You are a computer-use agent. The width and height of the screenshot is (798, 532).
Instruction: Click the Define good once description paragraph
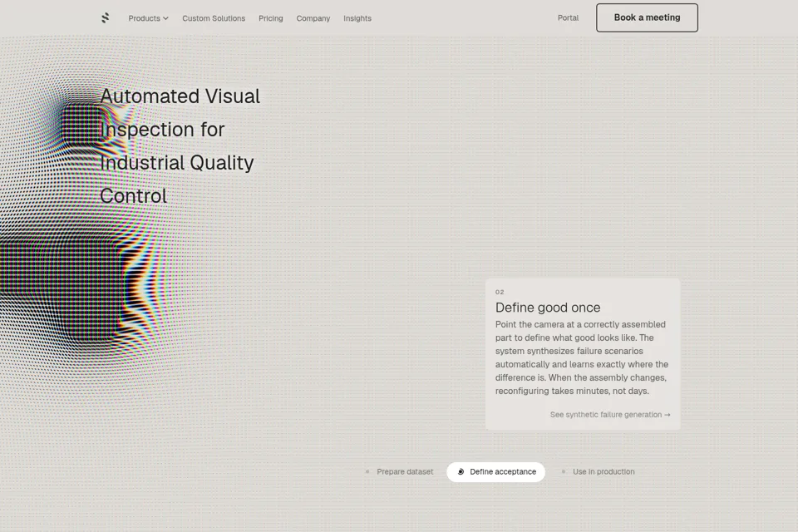click(x=582, y=358)
